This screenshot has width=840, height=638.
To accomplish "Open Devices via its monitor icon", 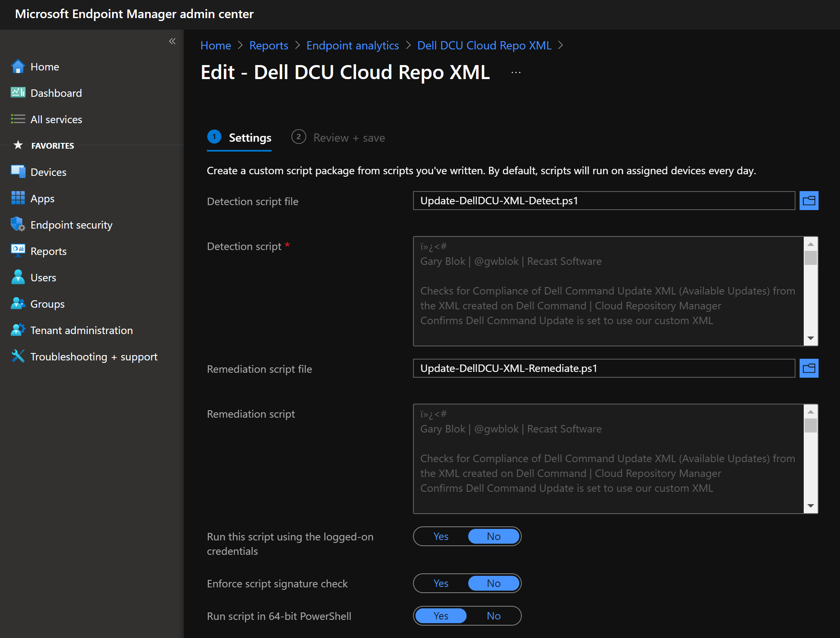I will tap(18, 172).
